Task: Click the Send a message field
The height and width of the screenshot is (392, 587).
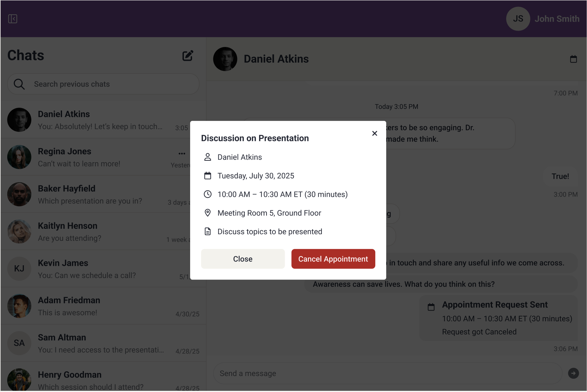Action: pyautogui.click(x=313, y=373)
